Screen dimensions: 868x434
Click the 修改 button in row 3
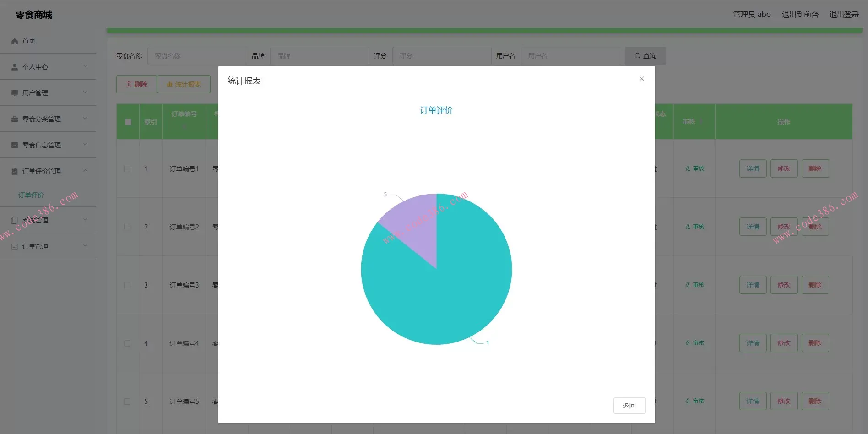(x=784, y=285)
